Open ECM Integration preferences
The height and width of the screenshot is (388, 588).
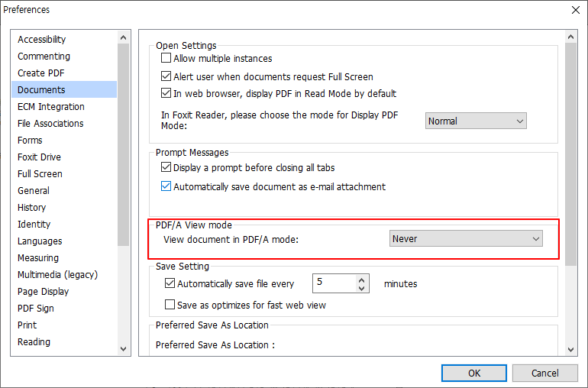point(64,107)
